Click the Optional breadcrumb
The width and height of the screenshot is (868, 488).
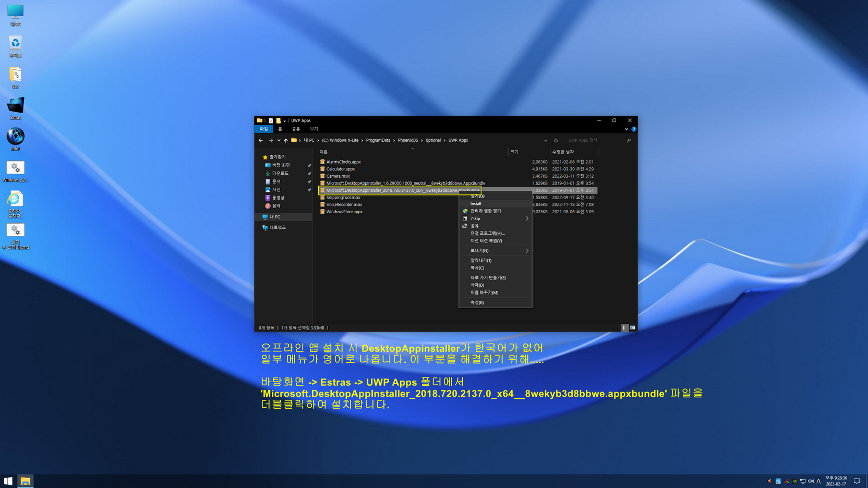(x=433, y=140)
